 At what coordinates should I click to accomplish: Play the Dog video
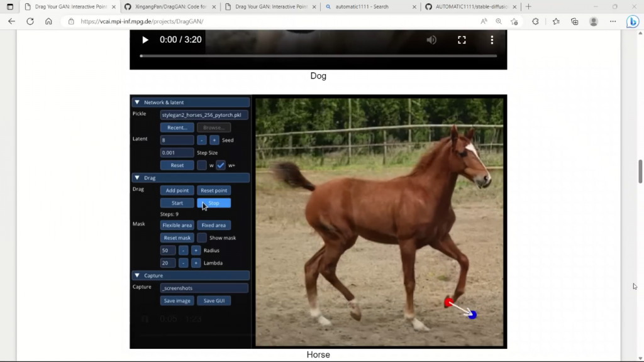coord(145,40)
